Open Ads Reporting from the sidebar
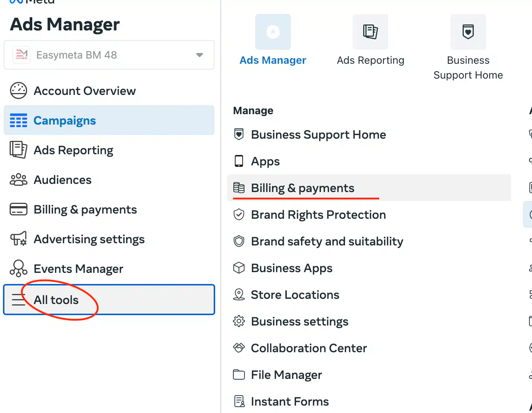532x413 pixels. tap(109, 150)
